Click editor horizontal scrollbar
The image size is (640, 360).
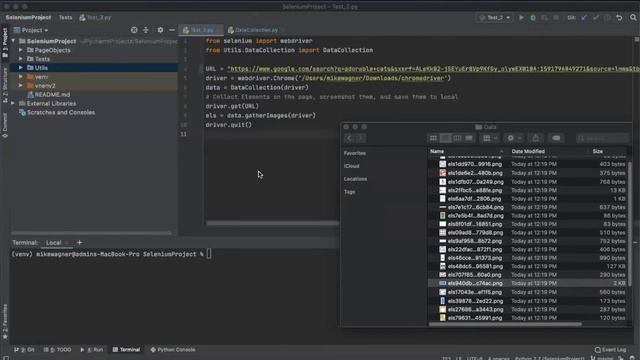[273, 223]
